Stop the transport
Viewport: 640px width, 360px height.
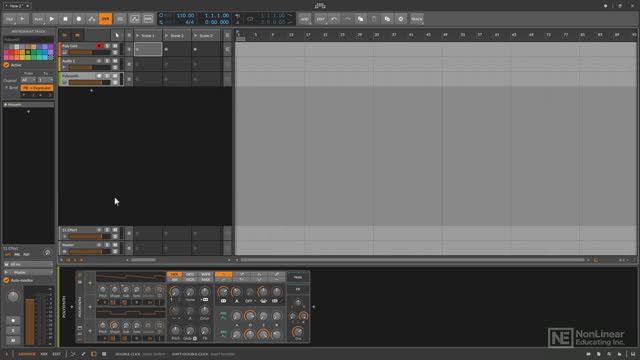(65, 19)
